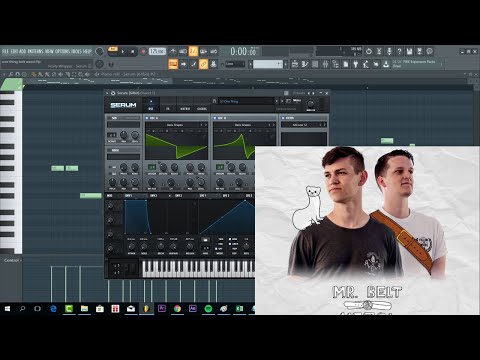Open Microsoft Edge from taskbar
480x360 pixels.
[53, 309]
